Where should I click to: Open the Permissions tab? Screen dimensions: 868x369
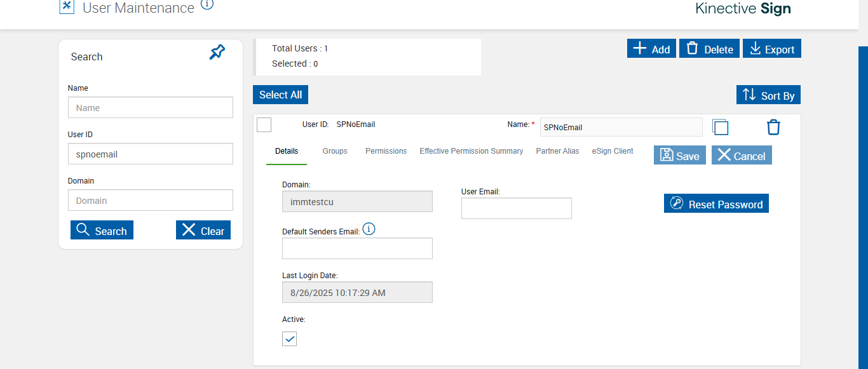(386, 151)
